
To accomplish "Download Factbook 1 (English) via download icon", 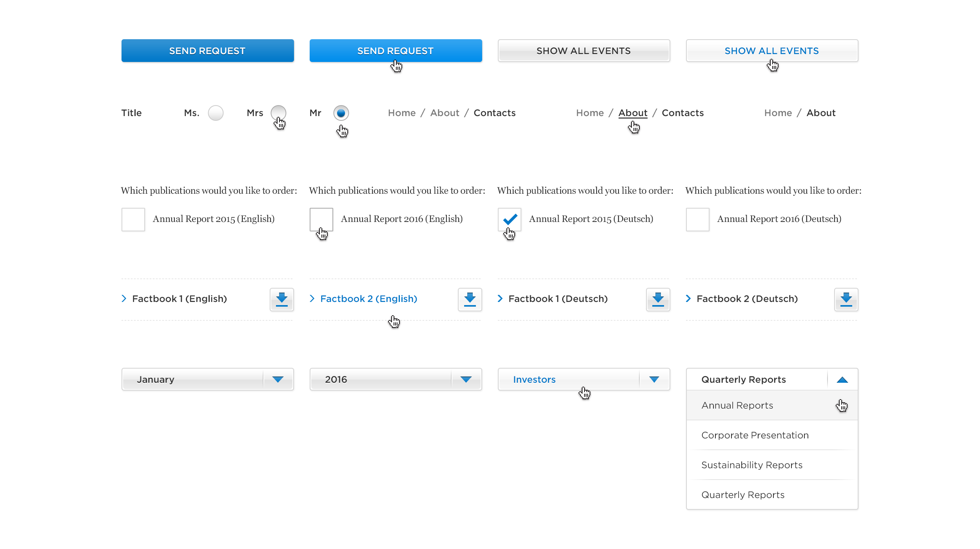I will 281,299.
